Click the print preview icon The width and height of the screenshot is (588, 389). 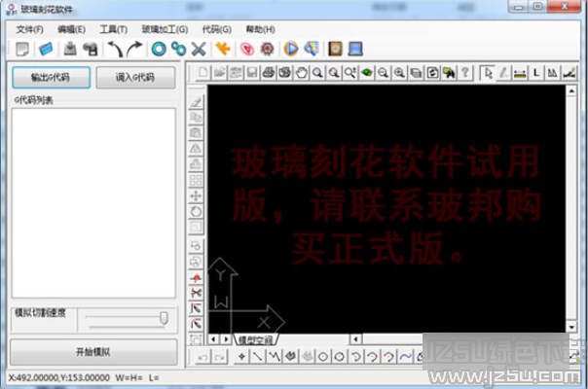pos(285,72)
